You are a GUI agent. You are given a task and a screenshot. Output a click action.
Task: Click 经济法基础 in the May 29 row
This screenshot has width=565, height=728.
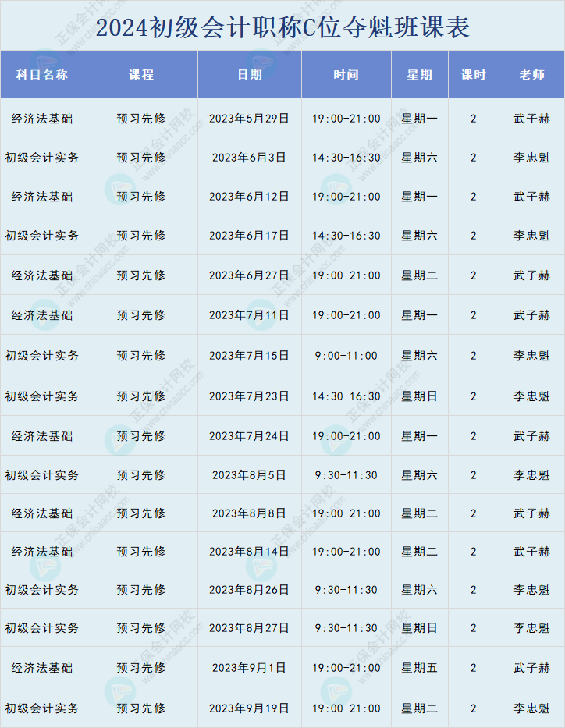coord(42,119)
